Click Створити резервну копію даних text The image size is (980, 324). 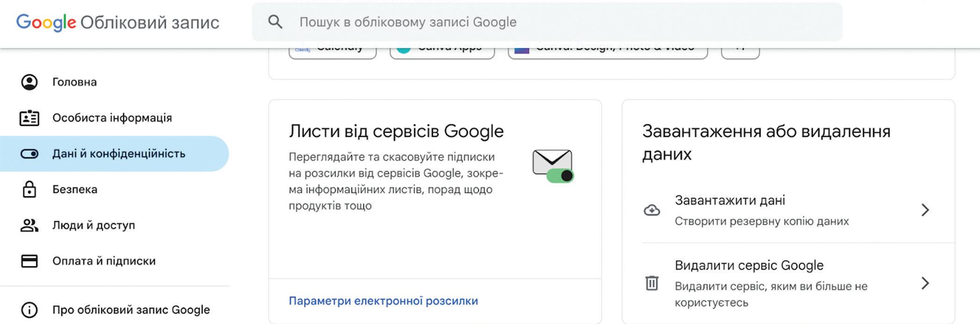pos(762,221)
